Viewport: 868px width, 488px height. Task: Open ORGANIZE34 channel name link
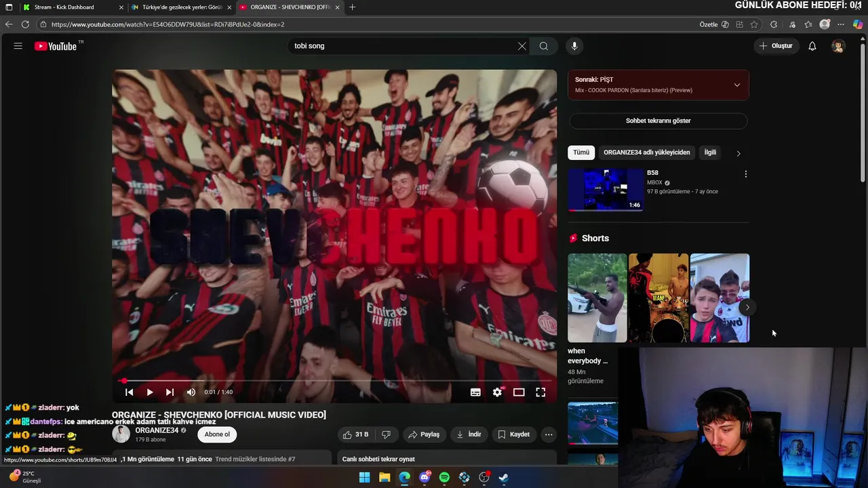(156, 430)
